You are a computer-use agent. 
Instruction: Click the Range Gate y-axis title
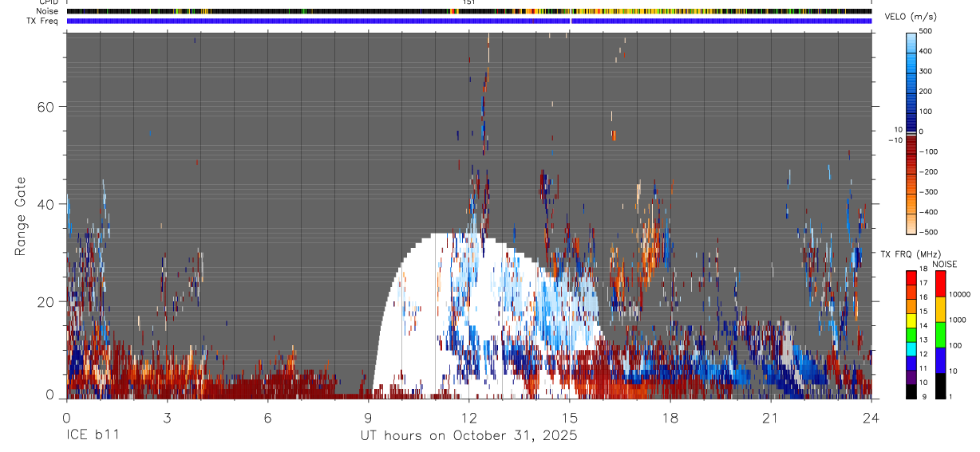[x=19, y=216]
